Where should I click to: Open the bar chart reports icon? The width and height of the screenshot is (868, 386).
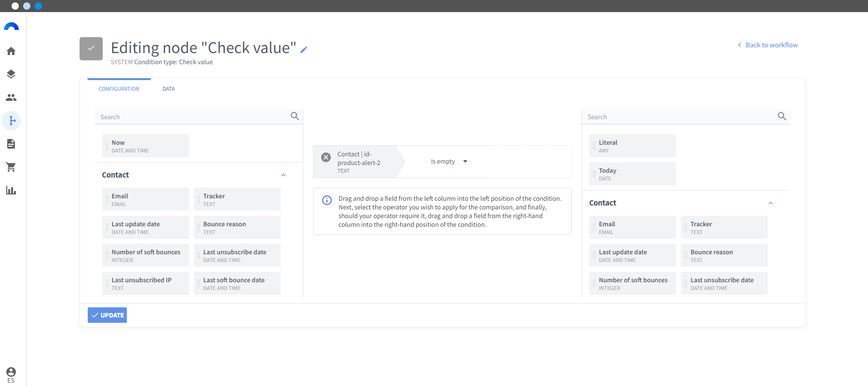[11, 190]
